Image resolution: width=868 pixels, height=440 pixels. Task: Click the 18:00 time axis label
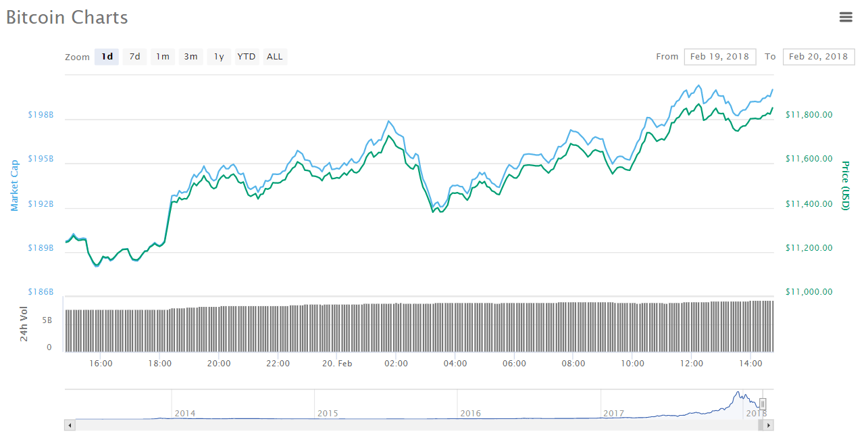[x=159, y=364]
